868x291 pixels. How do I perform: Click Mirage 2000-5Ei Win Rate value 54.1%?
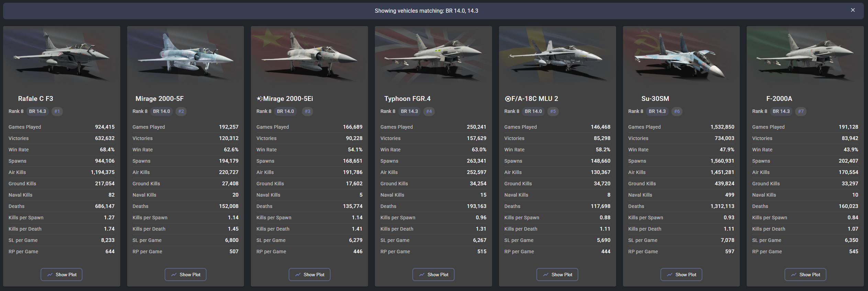pyautogui.click(x=355, y=150)
